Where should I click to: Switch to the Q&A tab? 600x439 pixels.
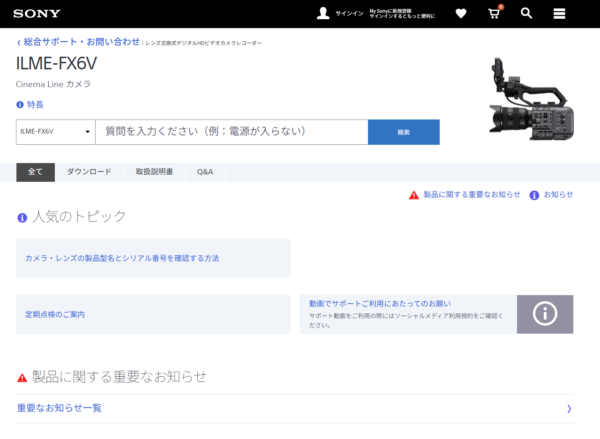pos(205,172)
